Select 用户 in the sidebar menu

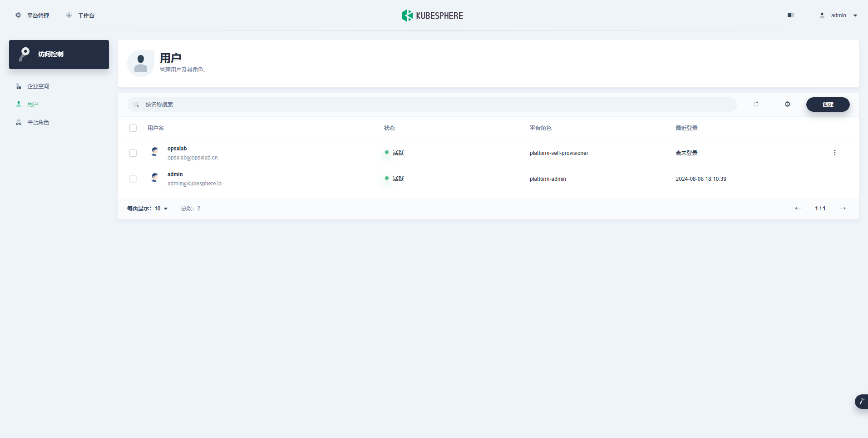[x=32, y=104]
